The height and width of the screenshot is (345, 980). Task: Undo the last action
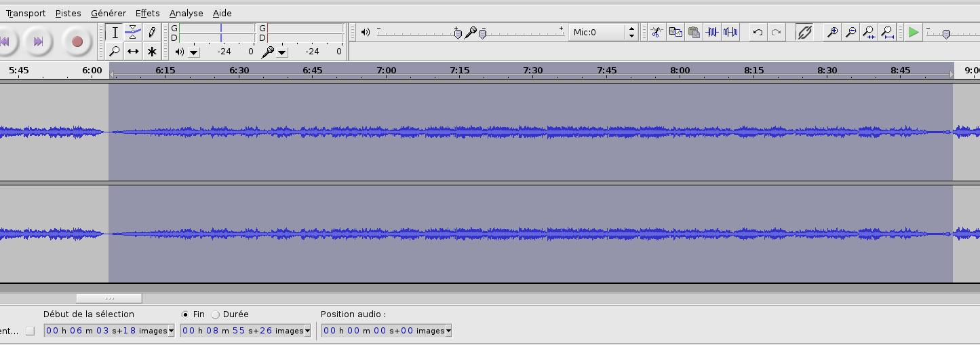point(758,32)
